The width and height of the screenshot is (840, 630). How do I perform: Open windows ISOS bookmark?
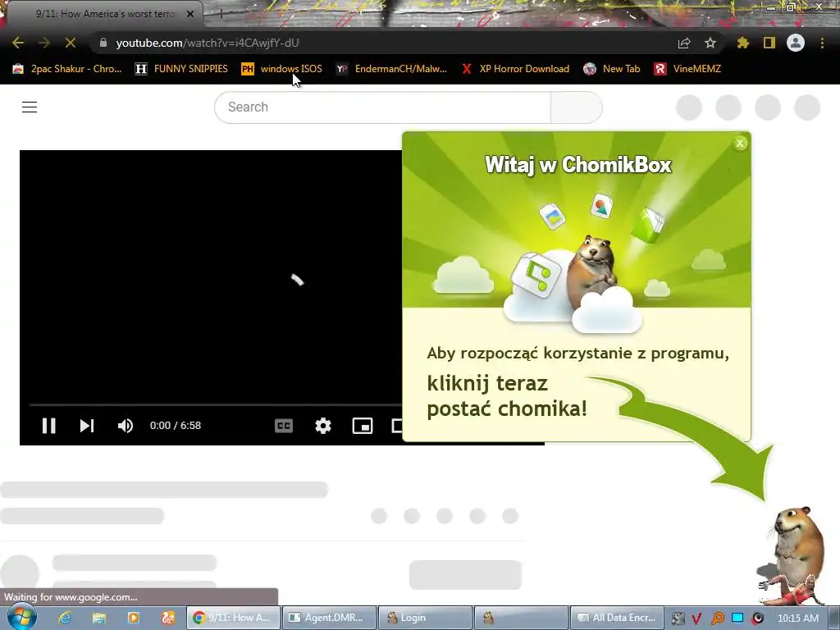click(x=282, y=69)
